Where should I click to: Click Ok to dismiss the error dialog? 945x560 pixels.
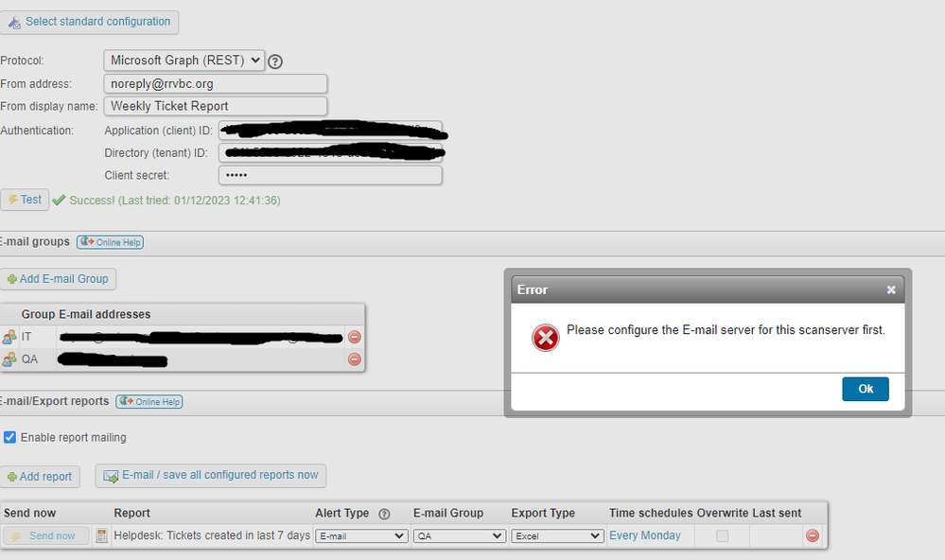tap(865, 389)
